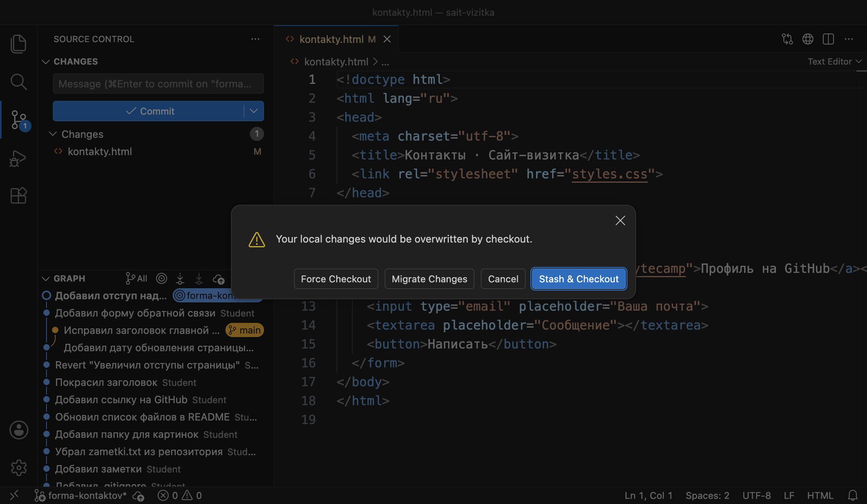The width and height of the screenshot is (867, 504).
Task: Click the publish branch cloud in status bar
Action: (x=138, y=496)
